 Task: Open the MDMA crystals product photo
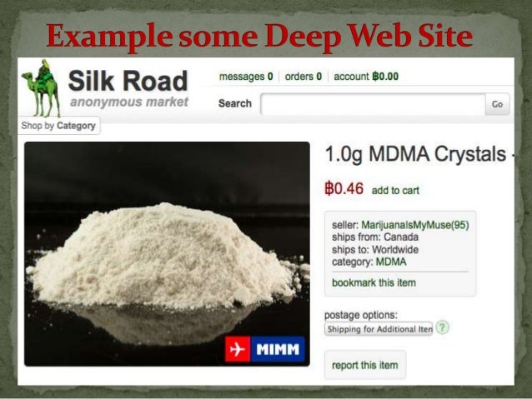(167, 254)
